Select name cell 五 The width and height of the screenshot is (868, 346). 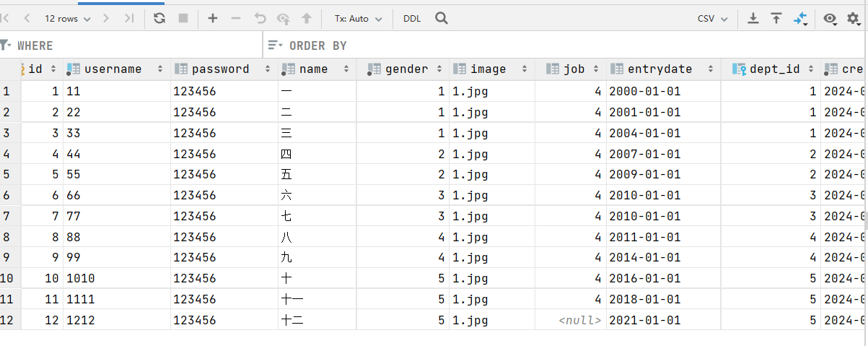(x=317, y=174)
